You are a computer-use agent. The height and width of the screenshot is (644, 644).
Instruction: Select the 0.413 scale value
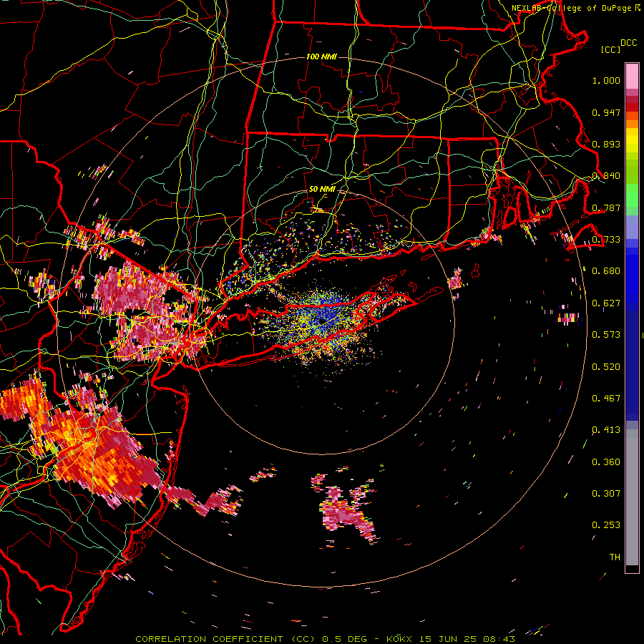tap(606, 430)
